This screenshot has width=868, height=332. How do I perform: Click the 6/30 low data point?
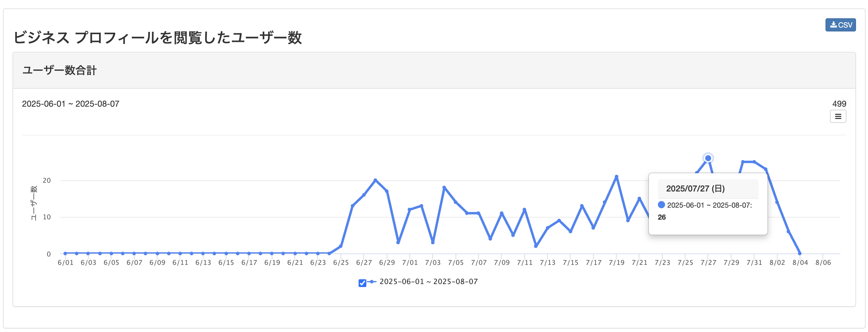(x=398, y=242)
